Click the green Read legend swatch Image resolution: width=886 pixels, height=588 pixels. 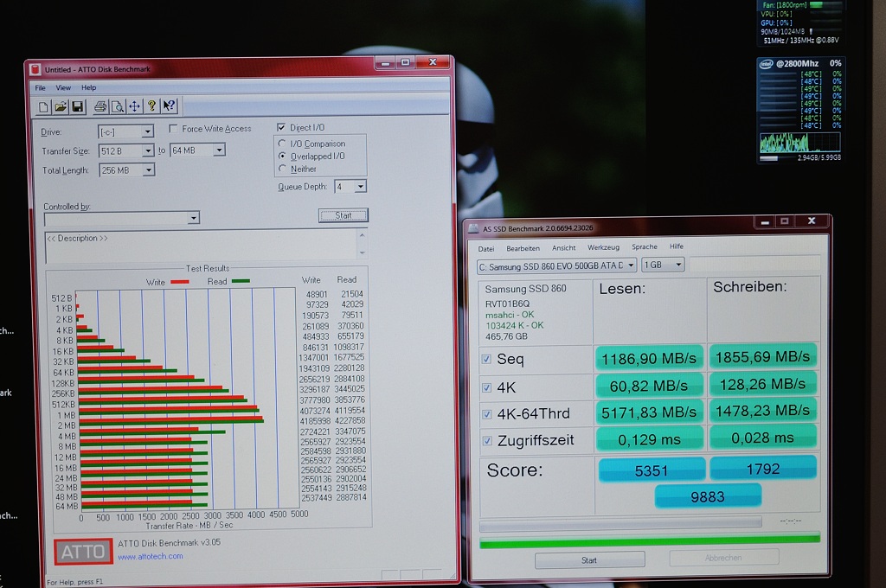tap(241, 281)
